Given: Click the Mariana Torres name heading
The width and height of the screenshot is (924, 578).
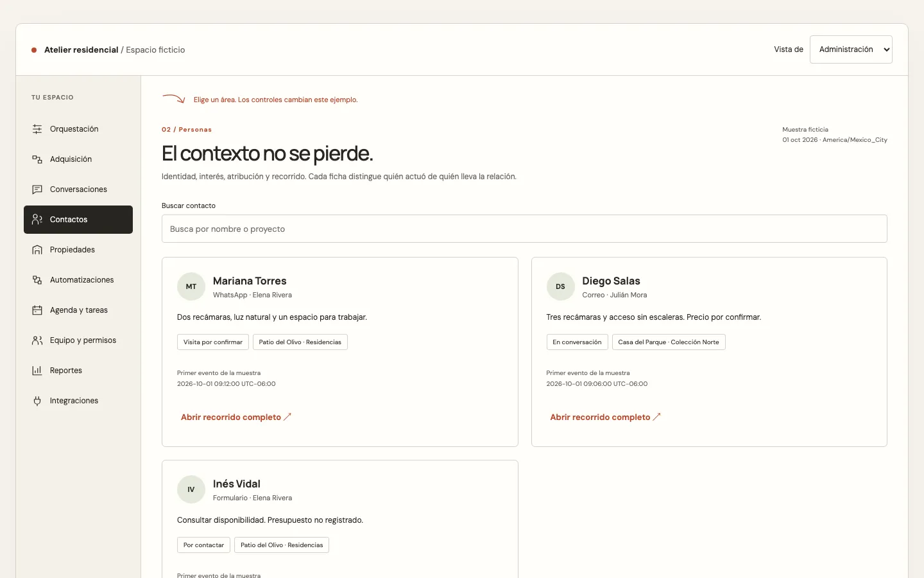Looking at the screenshot, I should point(250,281).
